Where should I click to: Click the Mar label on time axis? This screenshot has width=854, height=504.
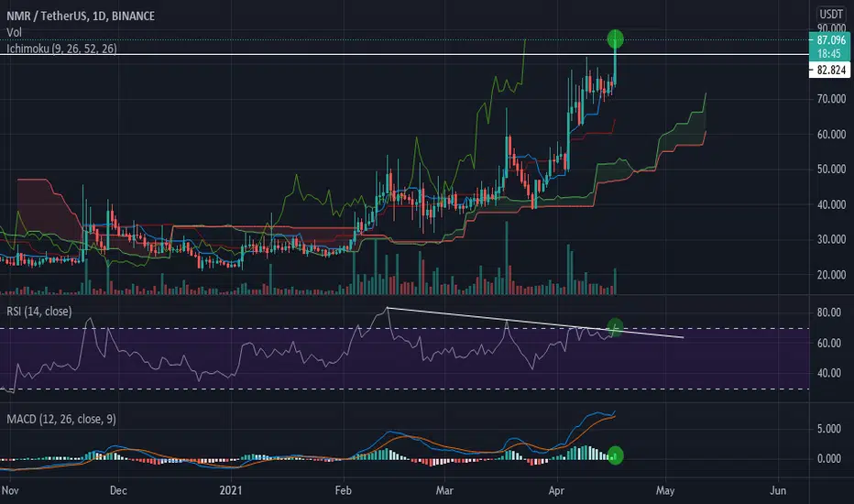pos(444,490)
